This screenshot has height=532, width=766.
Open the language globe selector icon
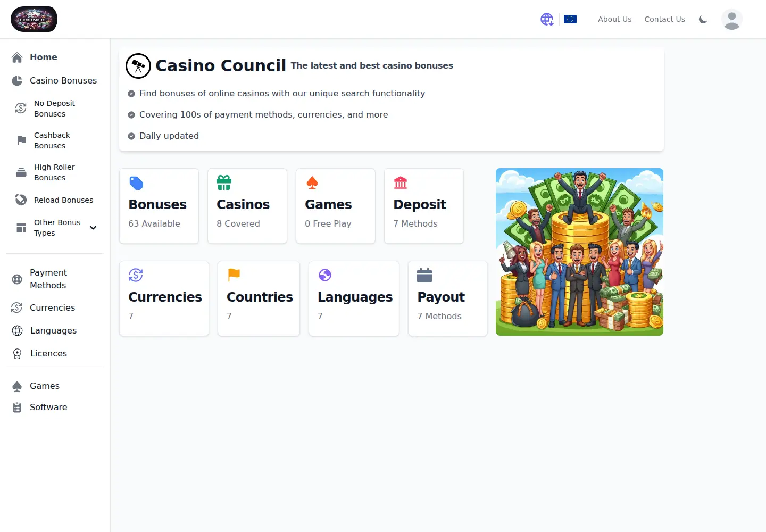click(547, 19)
